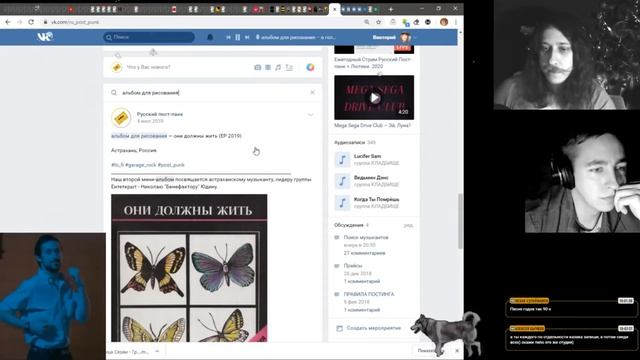Image resolution: width=640 pixels, height=360 pixels.
Task: Open the post date link under author
Action: click(x=150, y=121)
